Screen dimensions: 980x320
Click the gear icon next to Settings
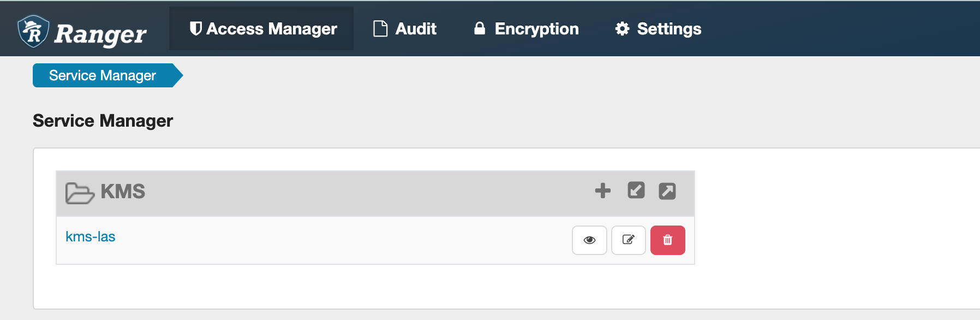622,28
